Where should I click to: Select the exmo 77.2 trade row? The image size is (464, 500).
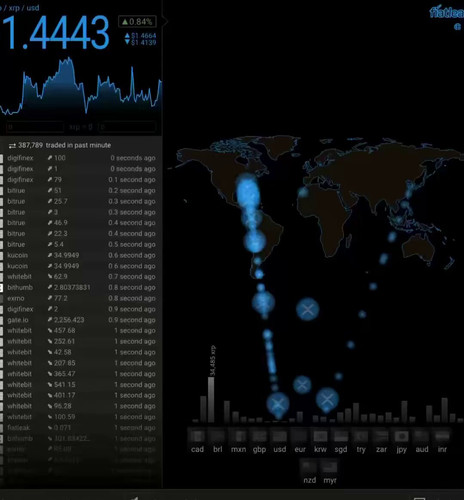click(x=81, y=298)
